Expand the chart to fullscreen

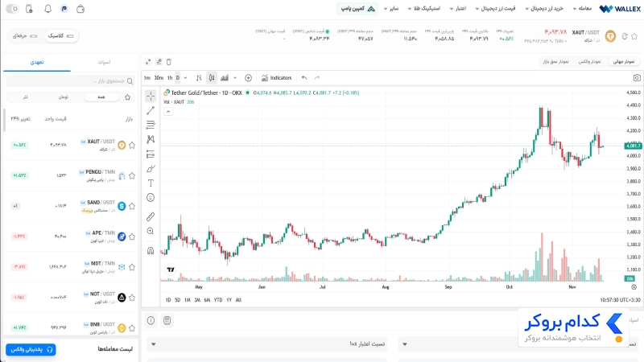point(148,62)
